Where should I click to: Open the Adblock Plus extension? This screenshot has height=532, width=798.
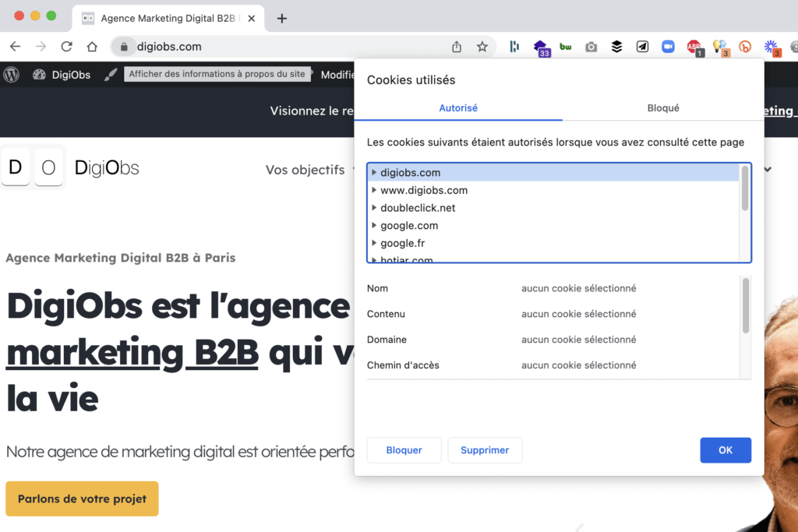(x=694, y=48)
